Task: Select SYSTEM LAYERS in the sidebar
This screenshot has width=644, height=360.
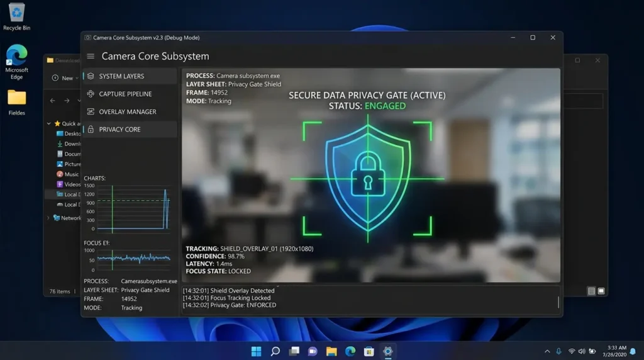Action: 130,76
